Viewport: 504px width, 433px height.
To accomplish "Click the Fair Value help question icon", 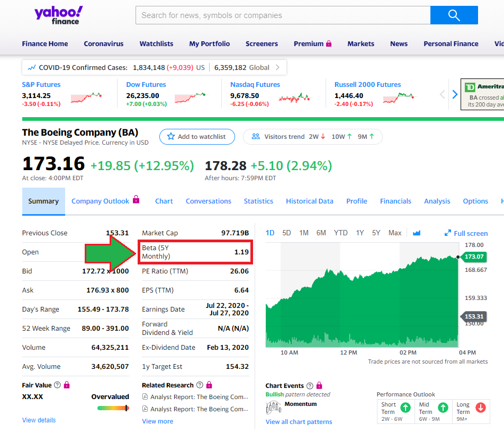I will pos(57,385).
